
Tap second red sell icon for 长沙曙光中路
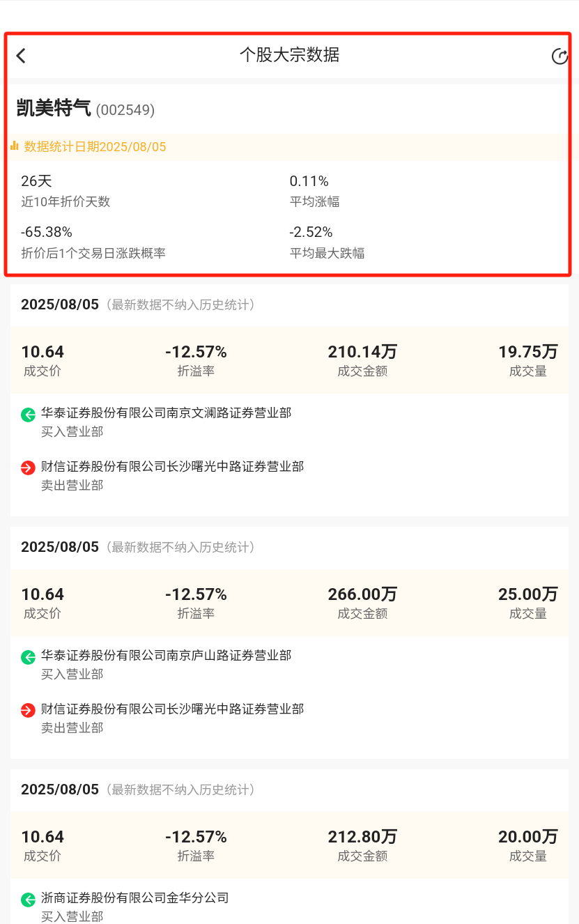pyautogui.click(x=28, y=711)
